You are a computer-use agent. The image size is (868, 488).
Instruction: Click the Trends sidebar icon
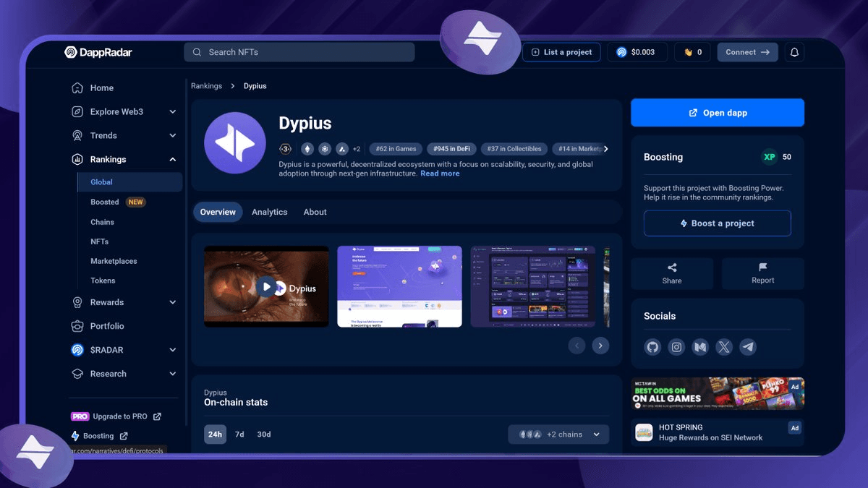coord(77,136)
